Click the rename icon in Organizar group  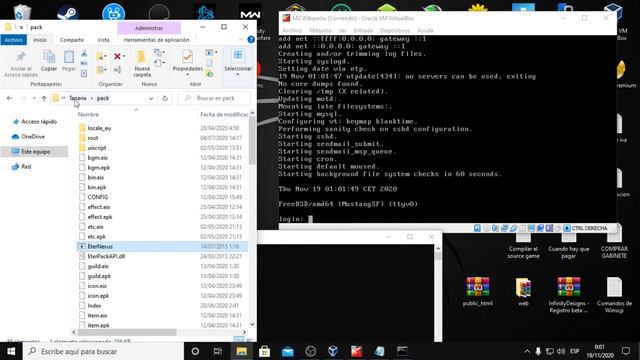tap(117, 70)
